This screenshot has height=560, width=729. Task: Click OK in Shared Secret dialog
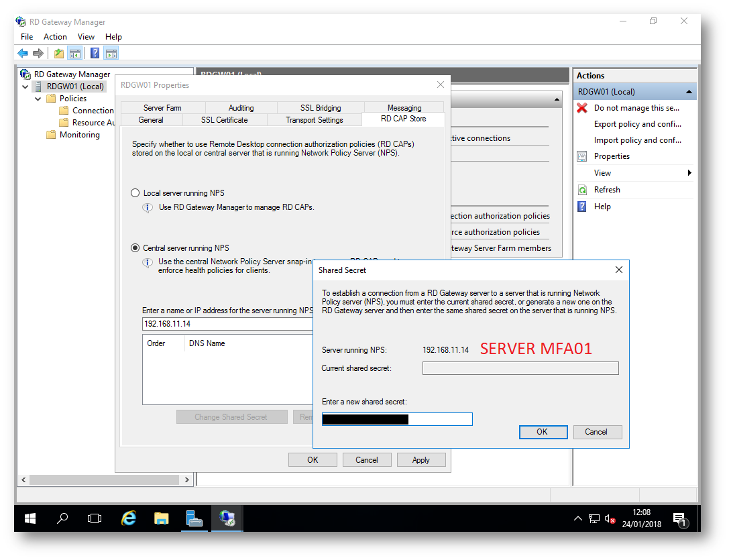point(543,432)
